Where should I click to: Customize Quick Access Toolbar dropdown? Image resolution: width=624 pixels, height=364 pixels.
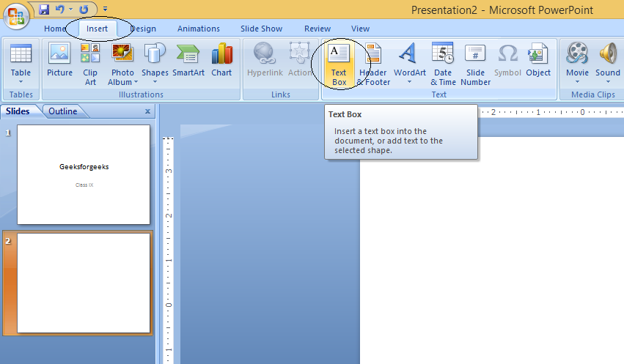pyautogui.click(x=105, y=9)
